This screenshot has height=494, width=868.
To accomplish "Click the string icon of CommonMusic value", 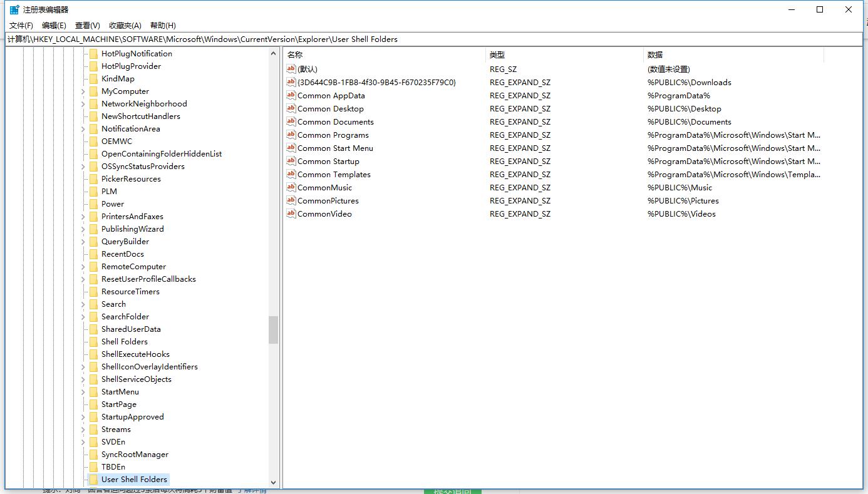I will [x=291, y=187].
